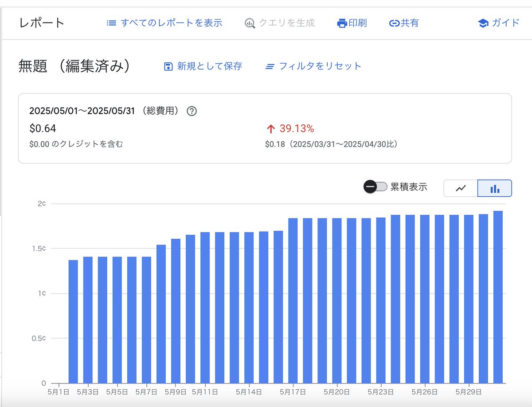Click the レポート page heading
Image resolution: width=532 pixels, height=407 pixels.
[42, 23]
